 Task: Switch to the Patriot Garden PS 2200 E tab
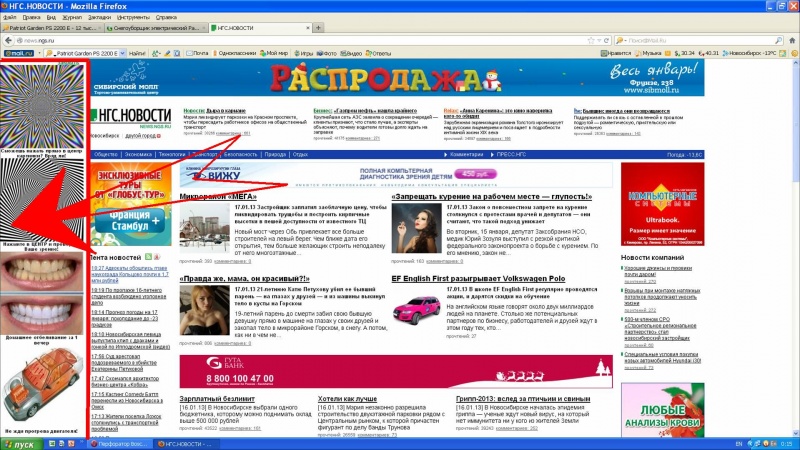pos(53,28)
